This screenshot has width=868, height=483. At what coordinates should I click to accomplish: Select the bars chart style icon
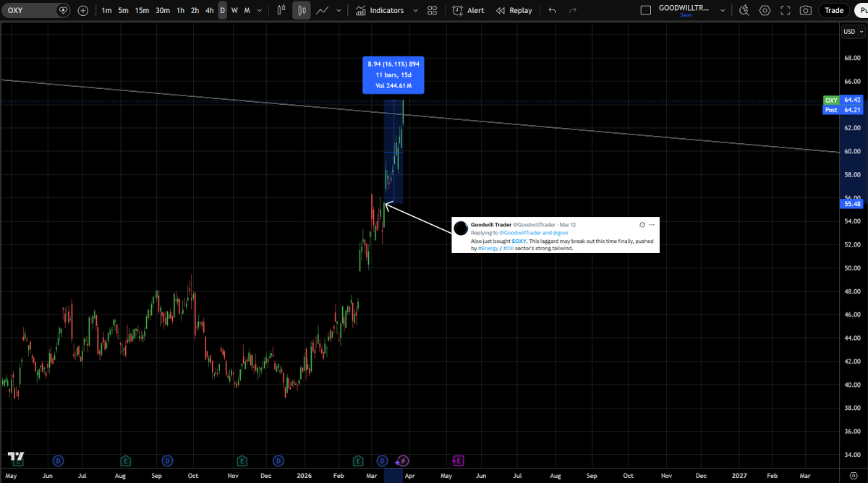coord(283,11)
